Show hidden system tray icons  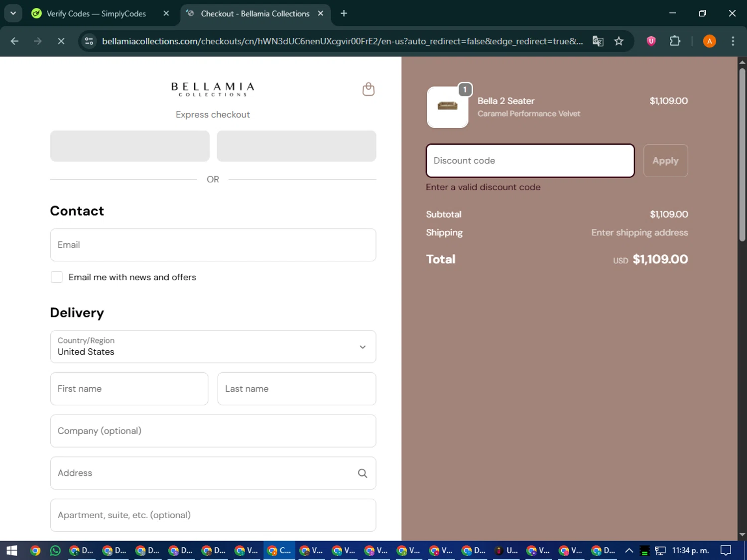629,551
